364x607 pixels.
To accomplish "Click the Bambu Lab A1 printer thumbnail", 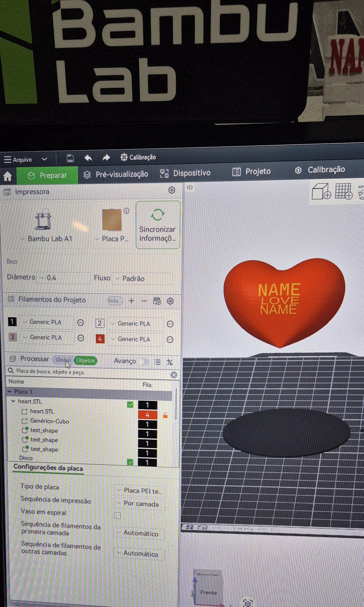I will click(43, 219).
